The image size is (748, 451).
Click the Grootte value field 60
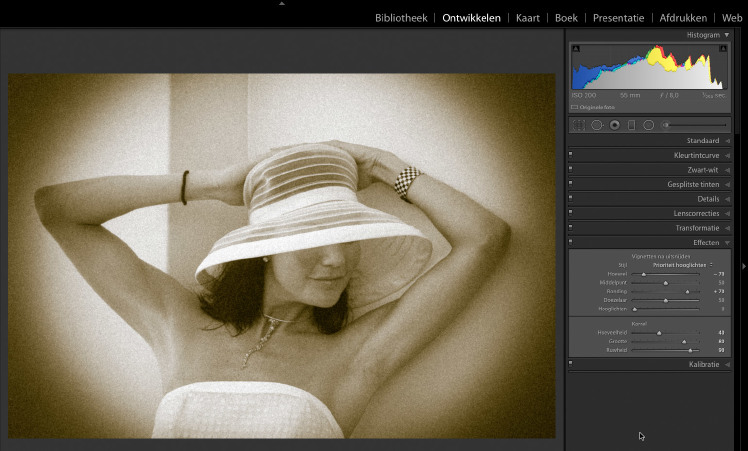(721, 341)
